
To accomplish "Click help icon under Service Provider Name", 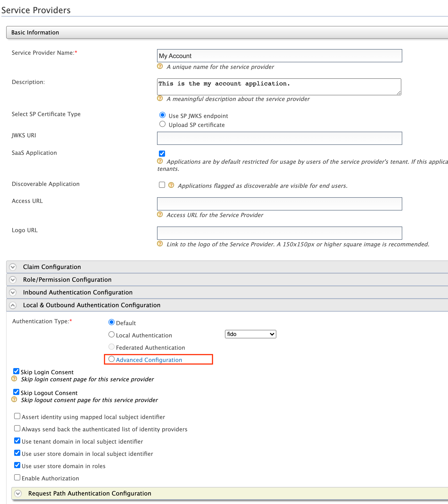I will point(160,66).
